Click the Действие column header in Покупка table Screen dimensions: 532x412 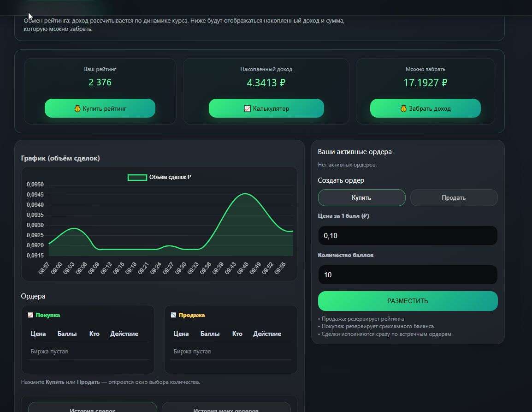[x=124, y=334]
